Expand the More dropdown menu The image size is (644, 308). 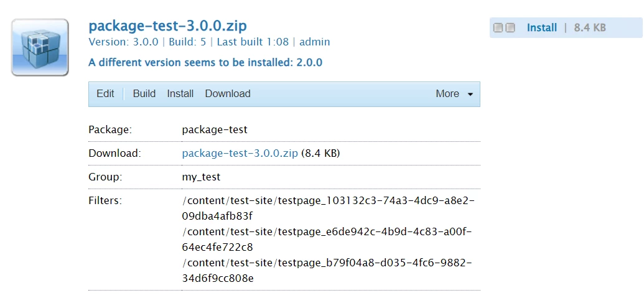pyautogui.click(x=454, y=94)
